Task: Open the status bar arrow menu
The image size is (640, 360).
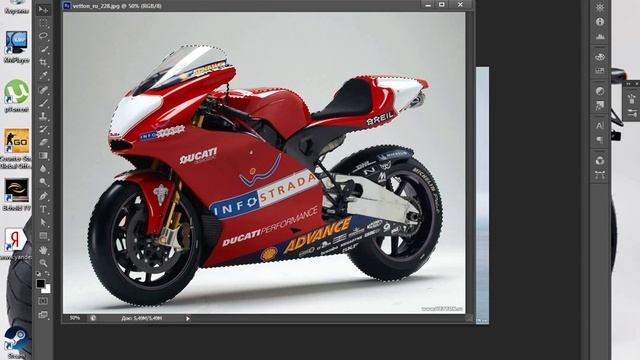Action: pos(187,318)
